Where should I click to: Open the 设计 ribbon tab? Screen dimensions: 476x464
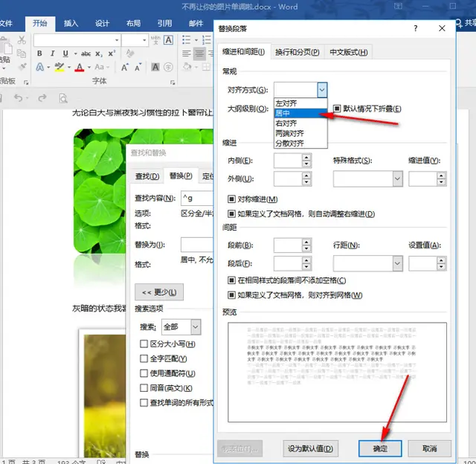point(102,23)
